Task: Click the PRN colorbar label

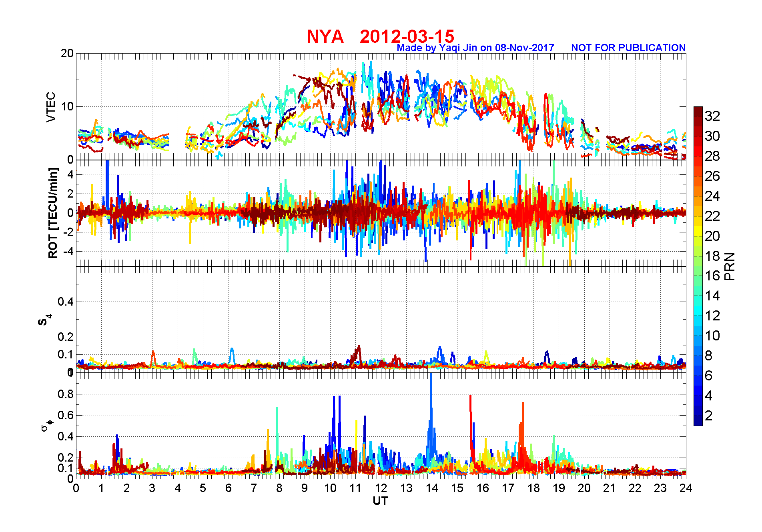Action: click(x=730, y=266)
